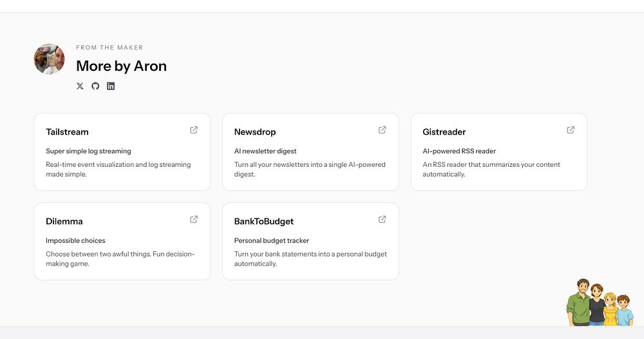The width and height of the screenshot is (644, 339).
Task: Click external link icon on Dilemma card
Action: 194,220
